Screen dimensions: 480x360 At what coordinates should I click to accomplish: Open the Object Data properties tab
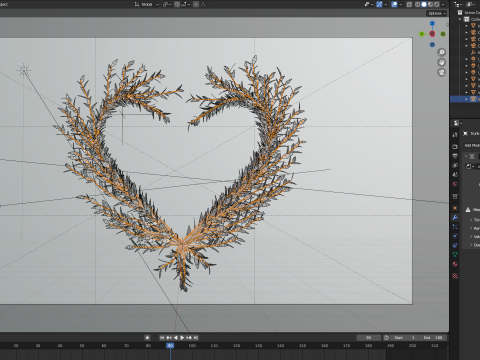click(455, 255)
